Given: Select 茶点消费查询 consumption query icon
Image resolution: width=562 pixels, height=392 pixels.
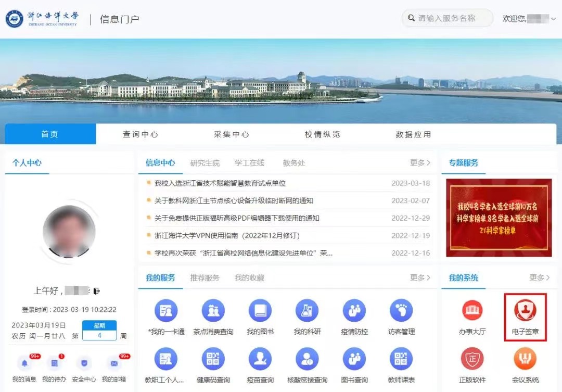Looking at the screenshot, I should (x=213, y=312).
